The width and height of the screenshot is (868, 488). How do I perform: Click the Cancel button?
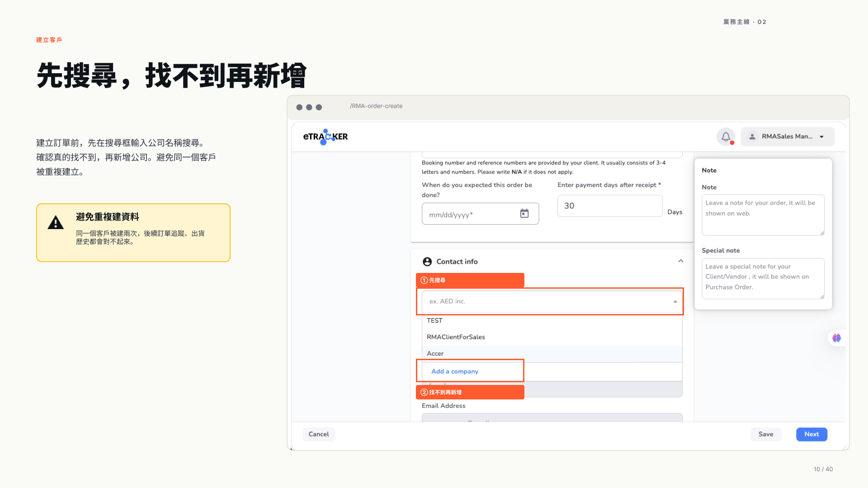click(x=319, y=434)
